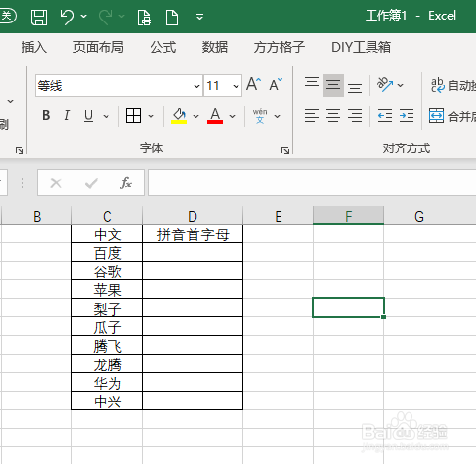The width and height of the screenshot is (476, 464).
Task: Select the cell containing 百度
Action: (x=108, y=253)
